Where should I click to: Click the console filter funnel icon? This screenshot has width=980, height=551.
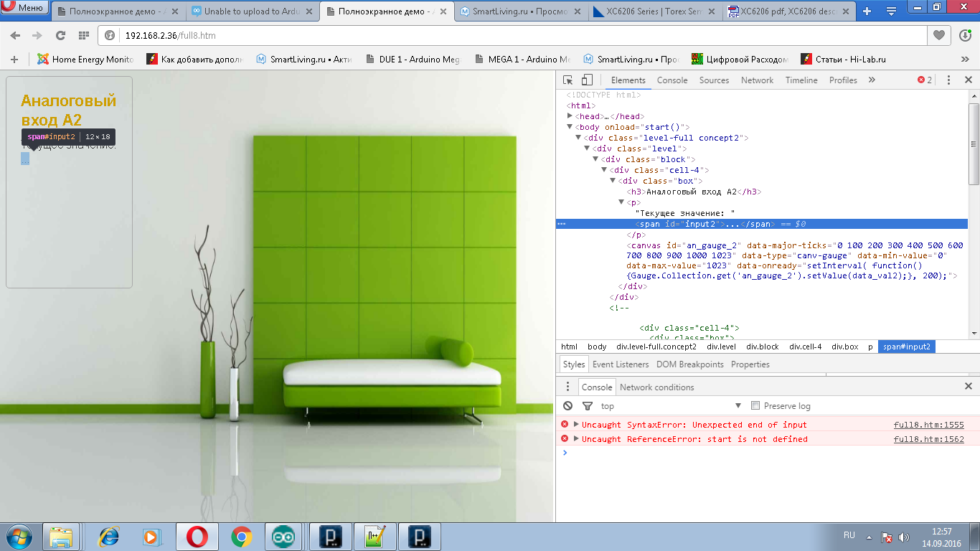point(587,406)
